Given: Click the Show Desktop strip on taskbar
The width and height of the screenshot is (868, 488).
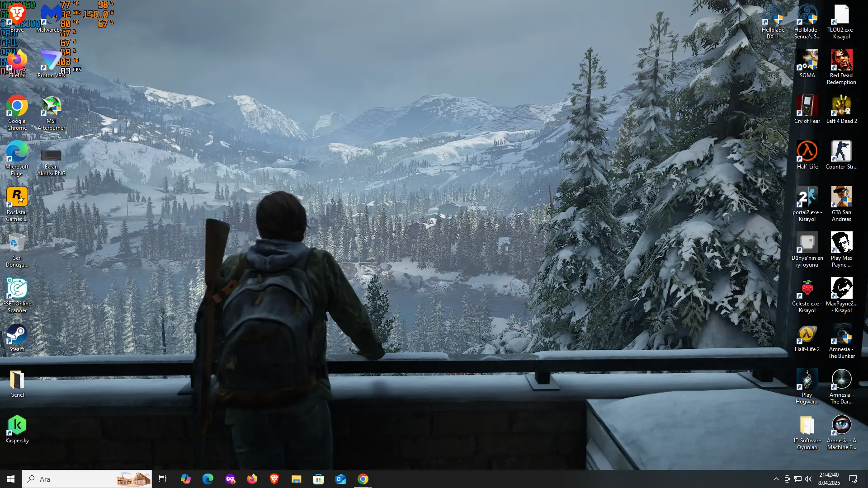Looking at the screenshot, I should (x=866, y=479).
